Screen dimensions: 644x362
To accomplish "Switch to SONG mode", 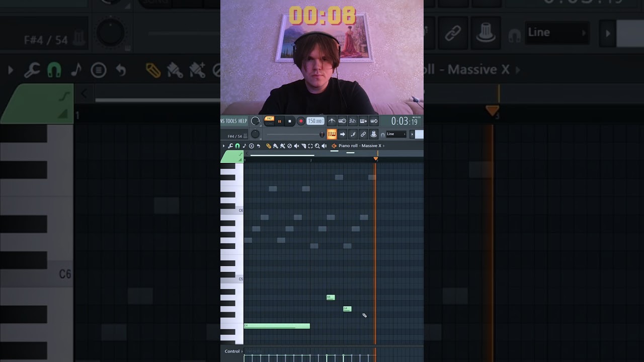I will 269,124.
